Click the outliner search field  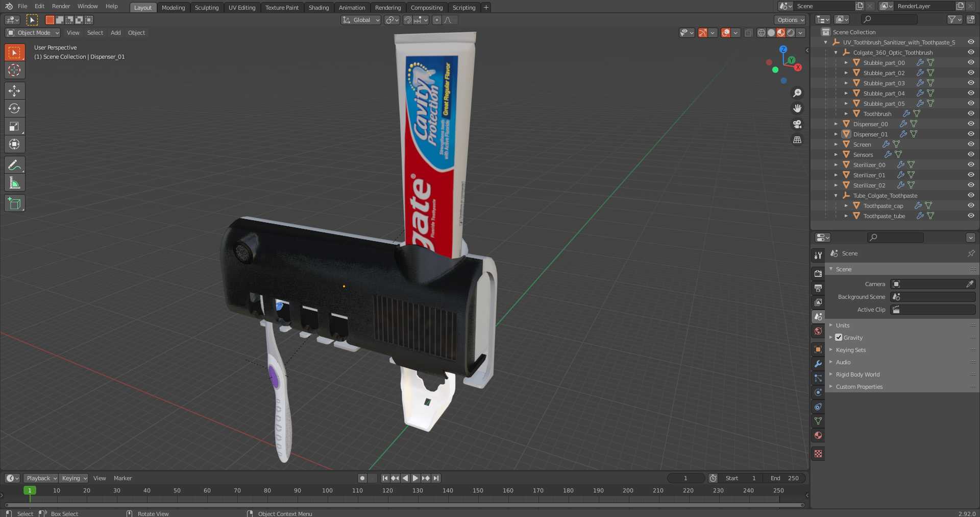pos(889,19)
